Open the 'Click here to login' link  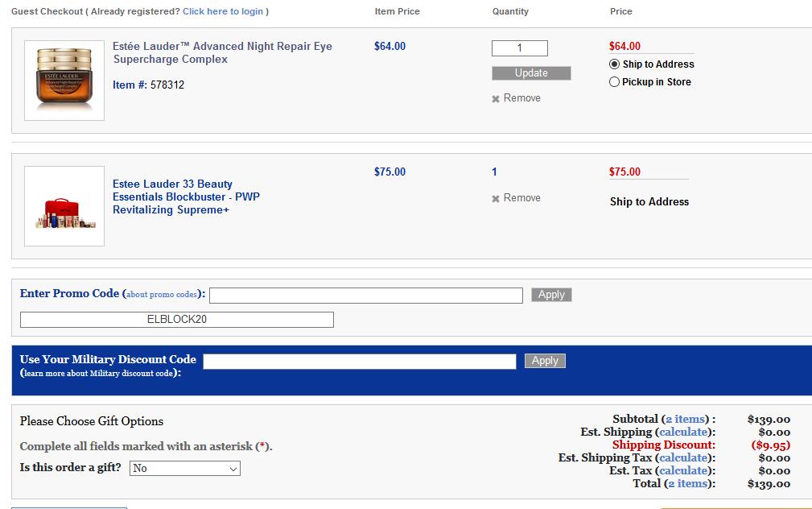tap(223, 11)
